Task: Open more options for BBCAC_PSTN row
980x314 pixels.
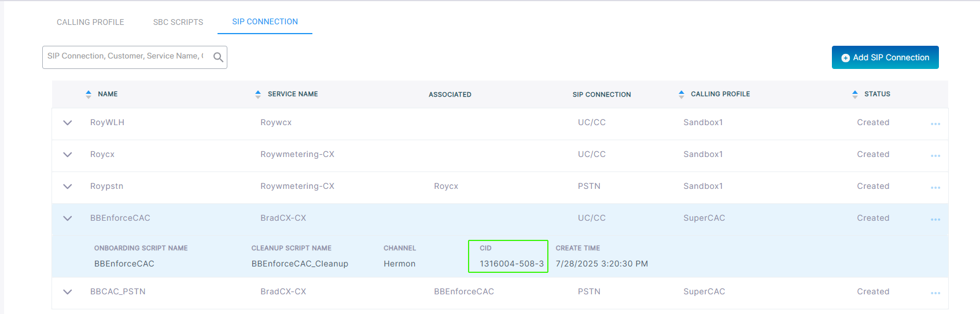Action: point(935,293)
